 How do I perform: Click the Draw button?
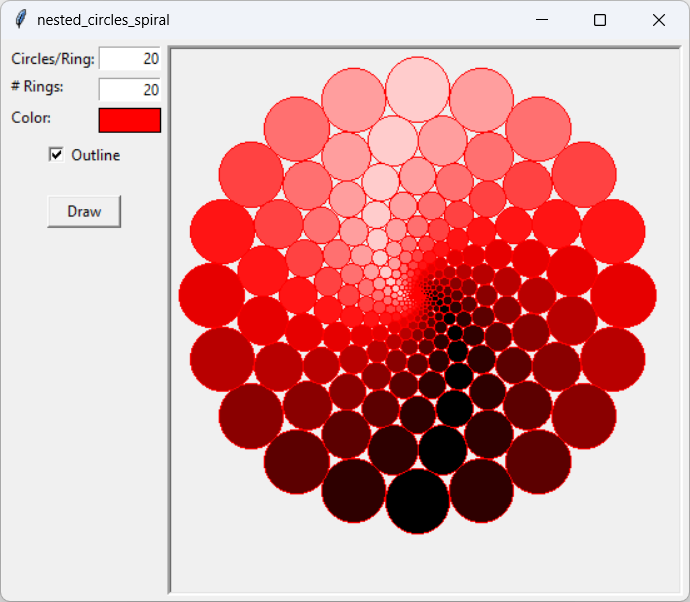pos(84,212)
